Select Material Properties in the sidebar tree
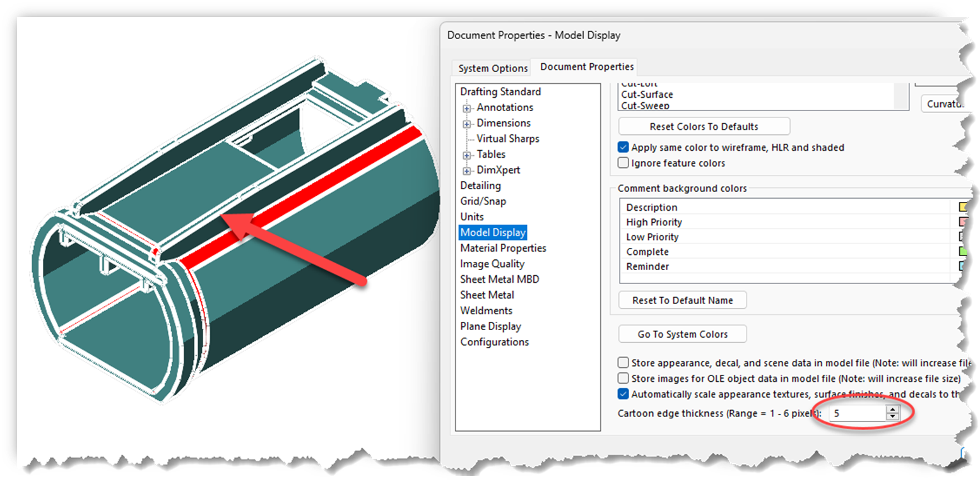 [x=502, y=247]
